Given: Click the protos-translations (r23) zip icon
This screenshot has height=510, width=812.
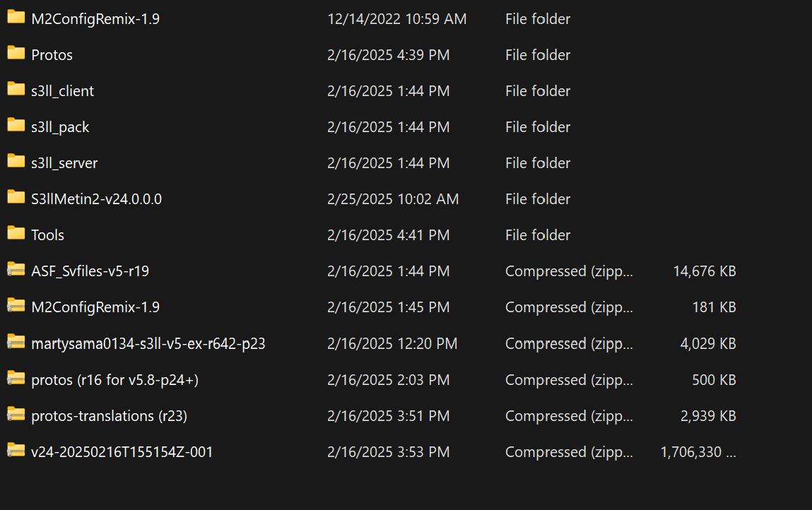Looking at the screenshot, I should coord(16,415).
